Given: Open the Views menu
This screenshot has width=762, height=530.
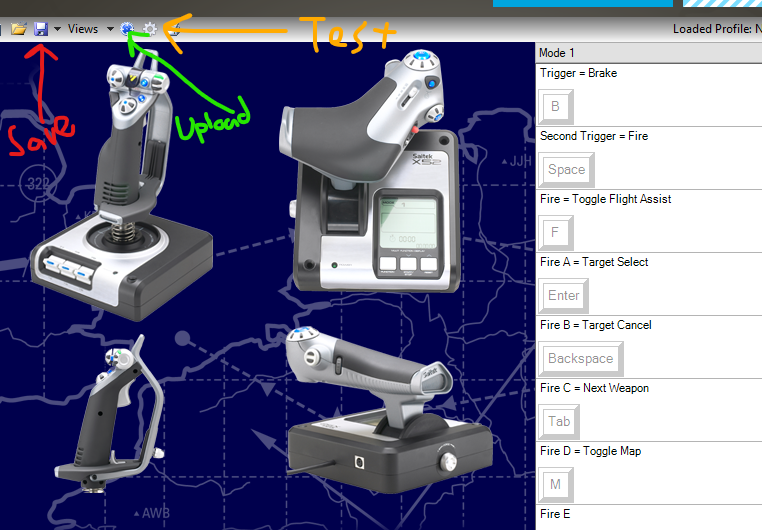Looking at the screenshot, I should click(x=83, y=29).
